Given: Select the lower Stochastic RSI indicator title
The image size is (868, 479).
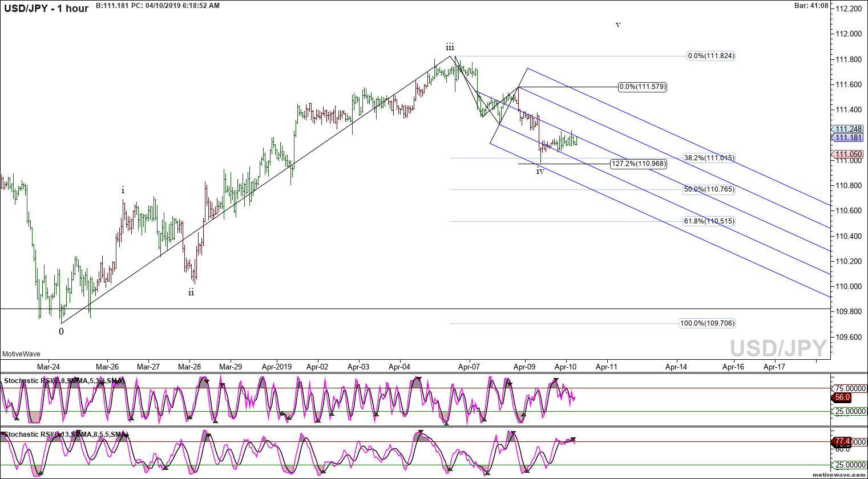Looking at the screenshot, I should point(65,435).
